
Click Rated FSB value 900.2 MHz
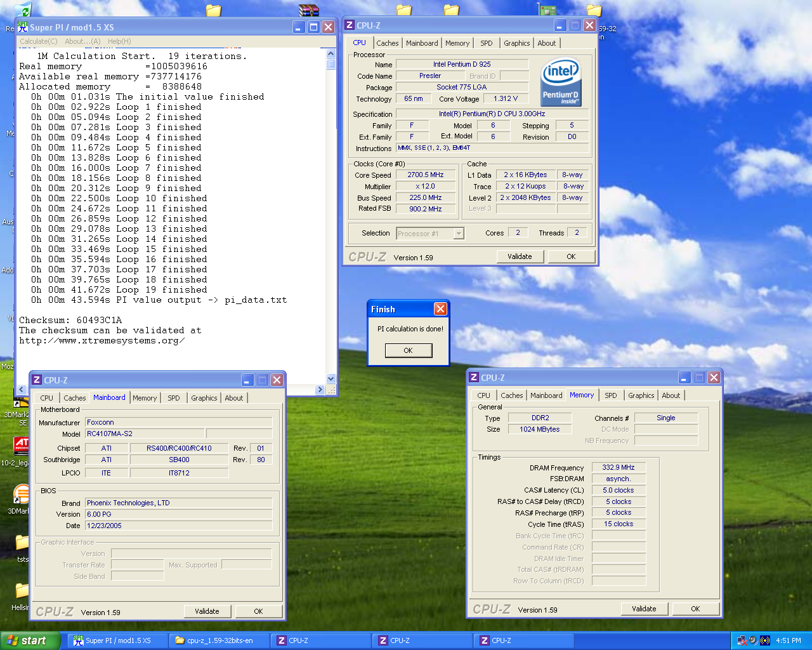(x=426, y=209)
